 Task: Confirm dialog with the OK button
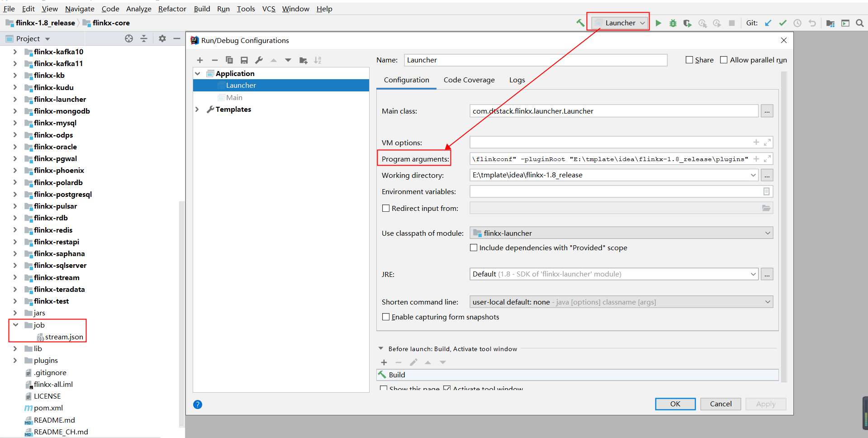click(675, 404)
